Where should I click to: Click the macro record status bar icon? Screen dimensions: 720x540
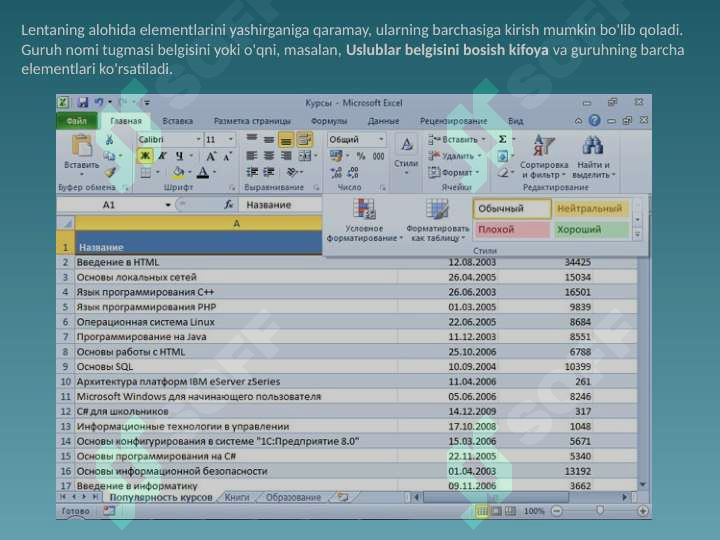pyautogui.click(x=109, y=511)
